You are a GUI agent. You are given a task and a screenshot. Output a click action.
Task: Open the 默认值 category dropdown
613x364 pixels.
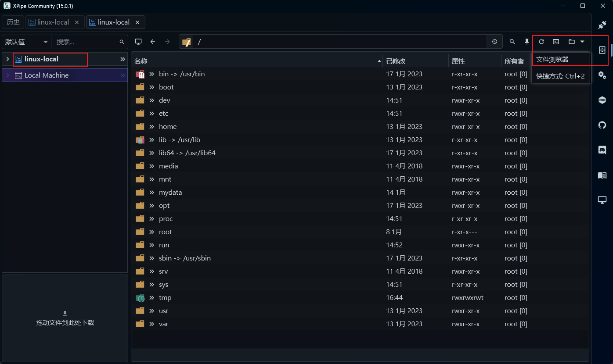(x=27, y=42)
